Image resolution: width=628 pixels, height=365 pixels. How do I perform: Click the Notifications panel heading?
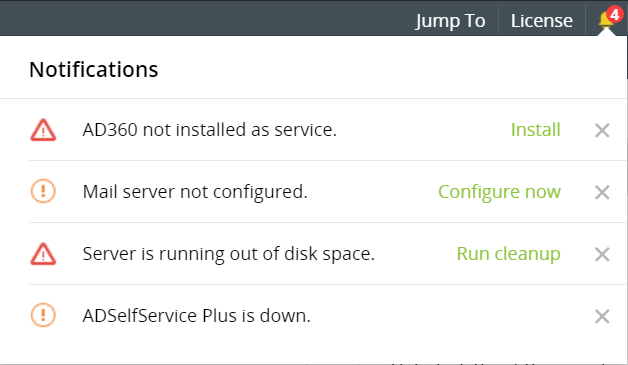94,69
